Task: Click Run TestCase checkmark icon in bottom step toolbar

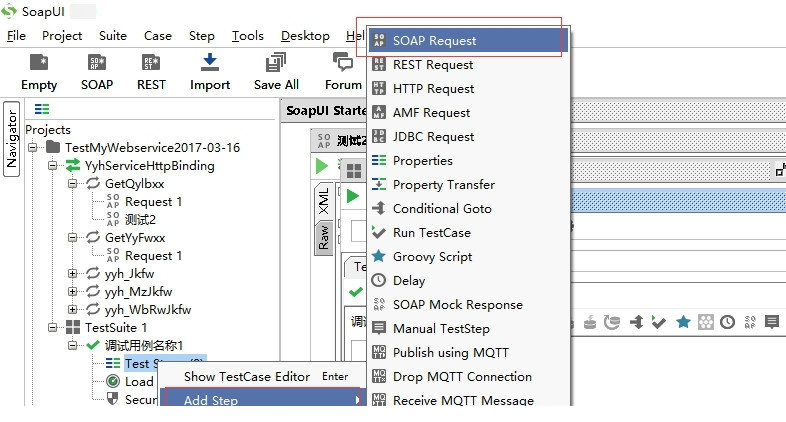Action: 658,321
